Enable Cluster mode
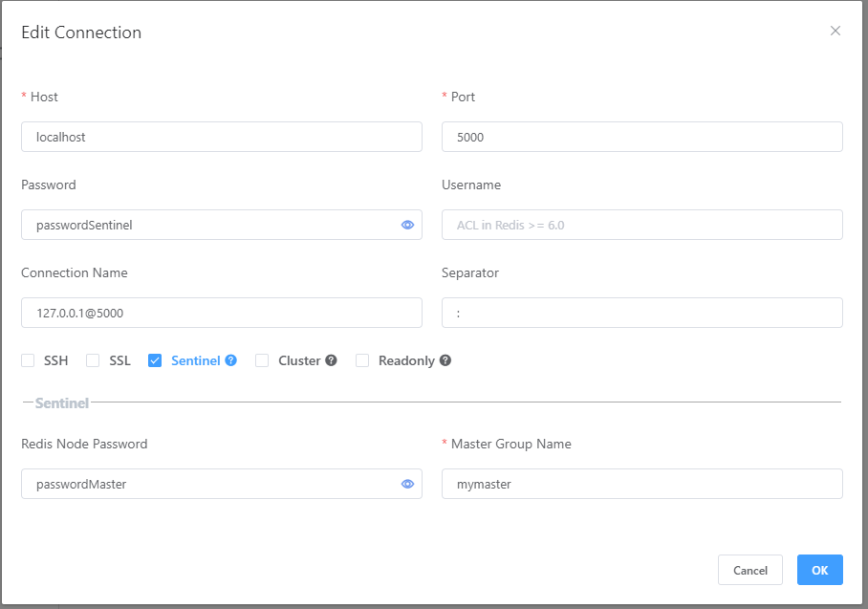The width and height of the screenshot is (868, 609). click(262, 360)
